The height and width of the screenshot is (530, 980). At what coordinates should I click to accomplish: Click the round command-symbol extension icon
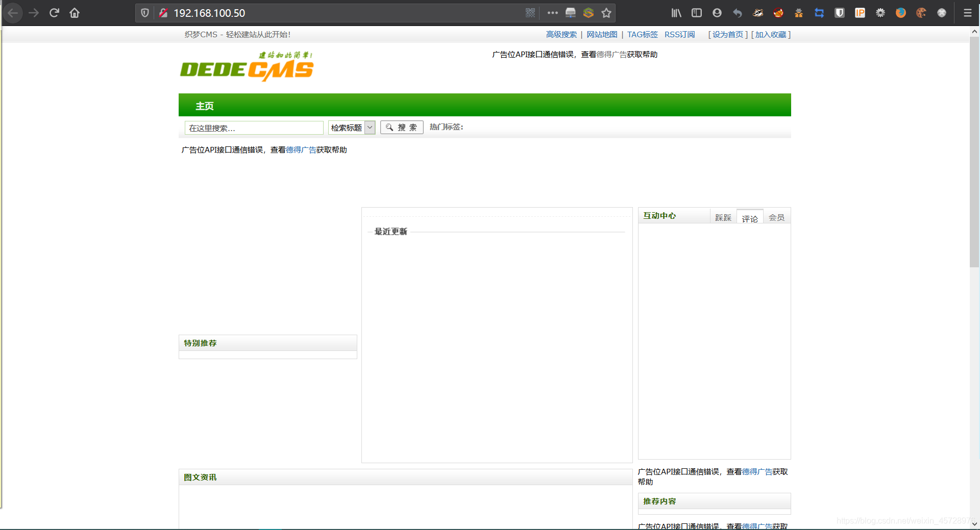[x=942, y=13]
